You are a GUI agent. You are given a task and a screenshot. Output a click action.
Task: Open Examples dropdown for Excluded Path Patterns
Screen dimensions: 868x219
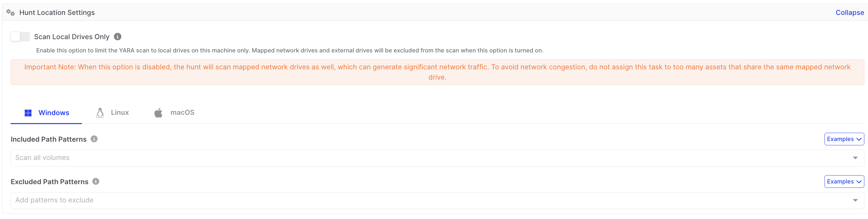(844, 182)
